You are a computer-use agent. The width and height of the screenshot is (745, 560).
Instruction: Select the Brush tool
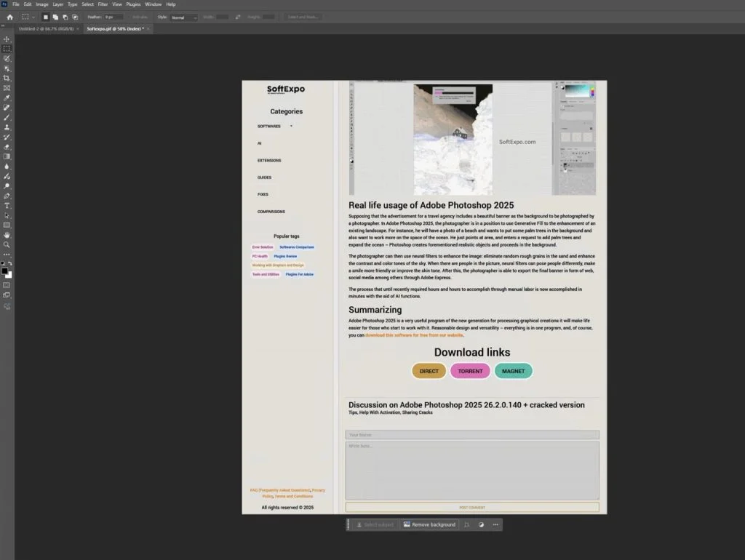tap(7, 118)
